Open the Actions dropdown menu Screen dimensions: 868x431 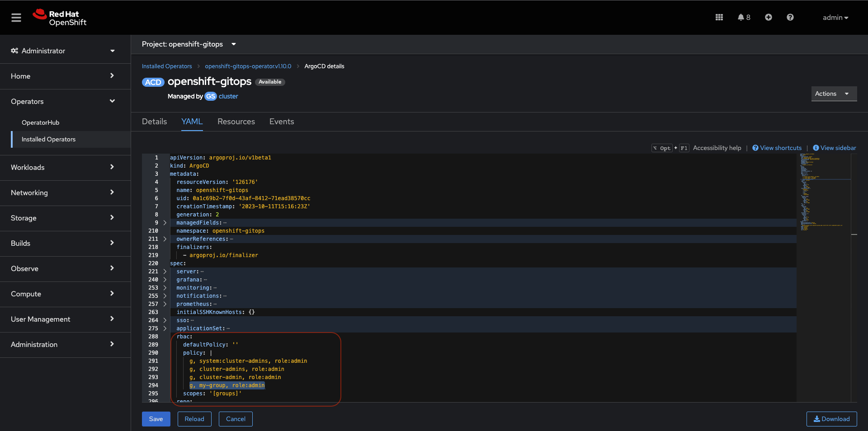pos(834,94)
